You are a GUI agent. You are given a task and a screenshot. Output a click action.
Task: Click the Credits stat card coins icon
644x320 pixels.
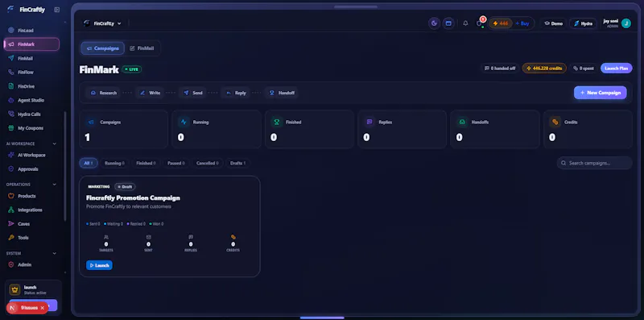pyautogui.click(x=555, y=123)
